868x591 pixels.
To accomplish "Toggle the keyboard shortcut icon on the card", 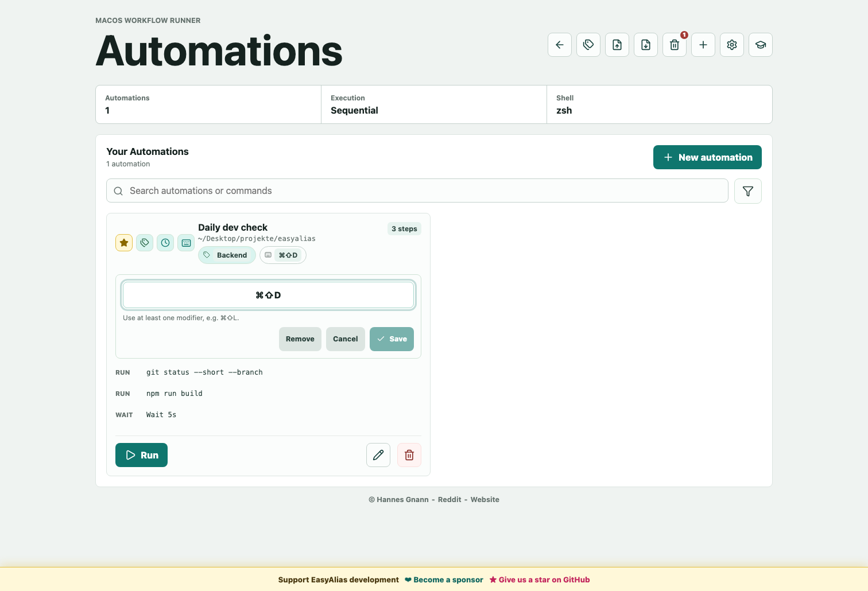I will coord(186,243).
